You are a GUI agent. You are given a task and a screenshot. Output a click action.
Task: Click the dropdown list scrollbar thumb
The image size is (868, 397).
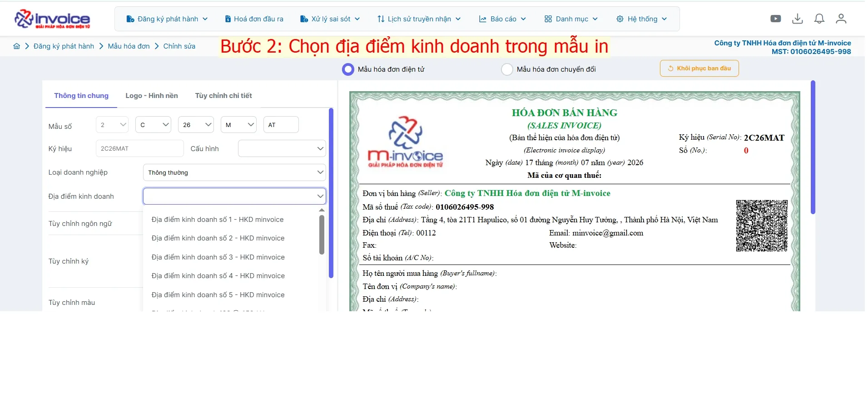(x=322, y=235)
